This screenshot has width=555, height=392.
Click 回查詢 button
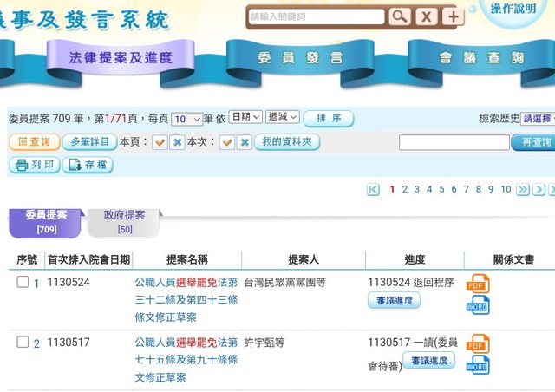click(x=35, y=142)
